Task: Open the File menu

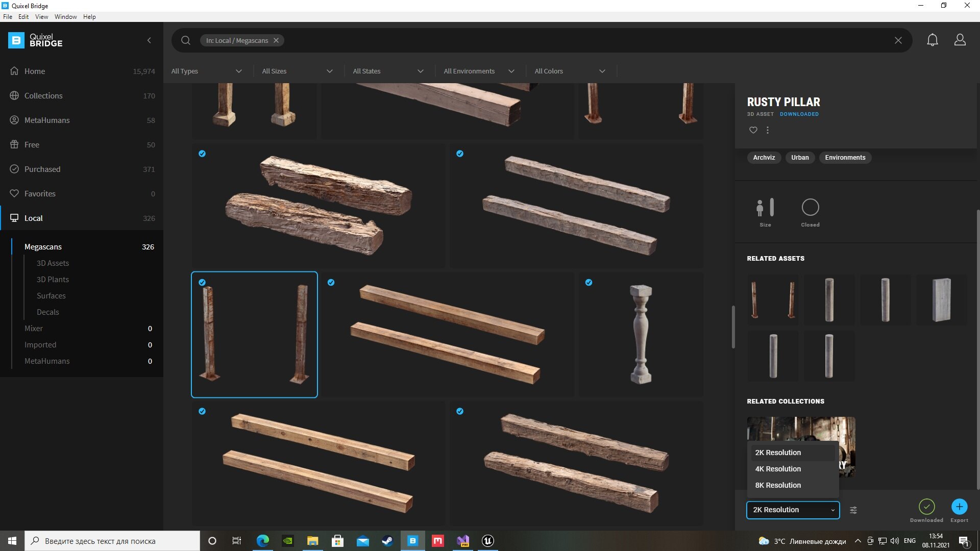Action: tap(8, 16)
